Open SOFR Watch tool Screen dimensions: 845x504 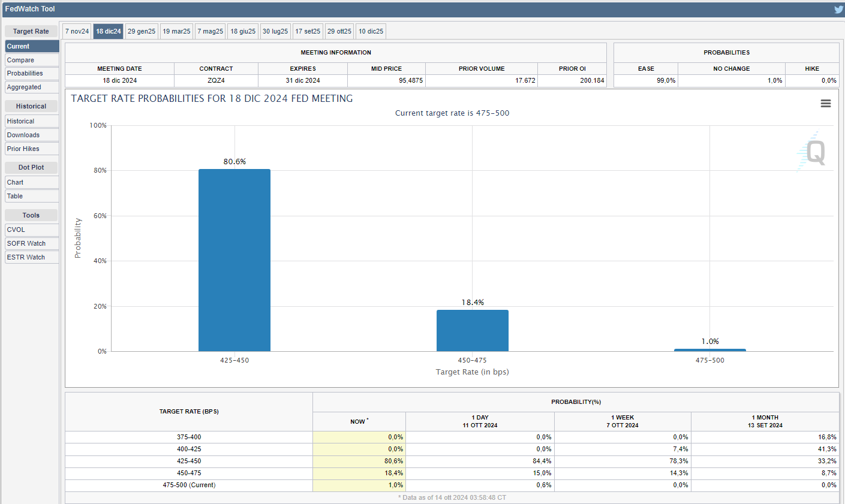click(x=32, y=243)
